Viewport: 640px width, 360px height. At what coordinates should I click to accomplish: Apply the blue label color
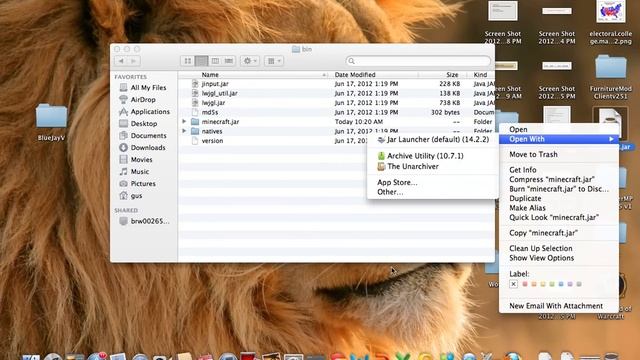pyautogui.click(x=561, y=284)
